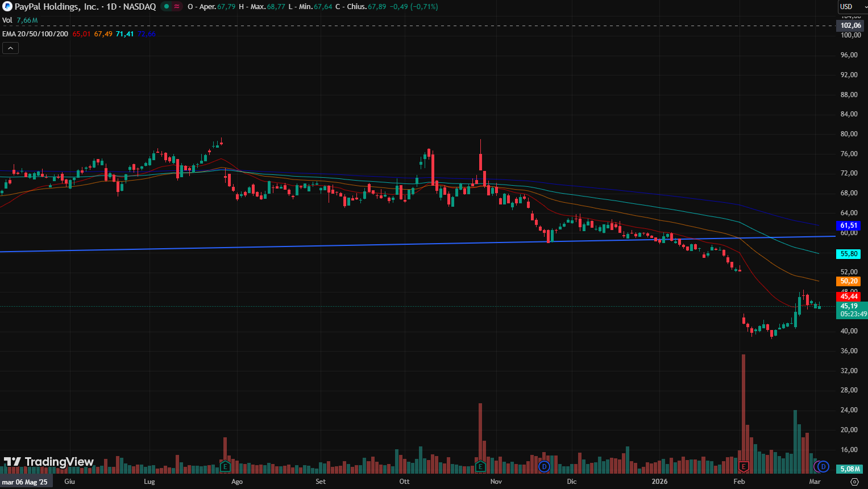Click the TradingView logo
The width and height of the screenshot is (868, 489).
click(x=48, y=462)
